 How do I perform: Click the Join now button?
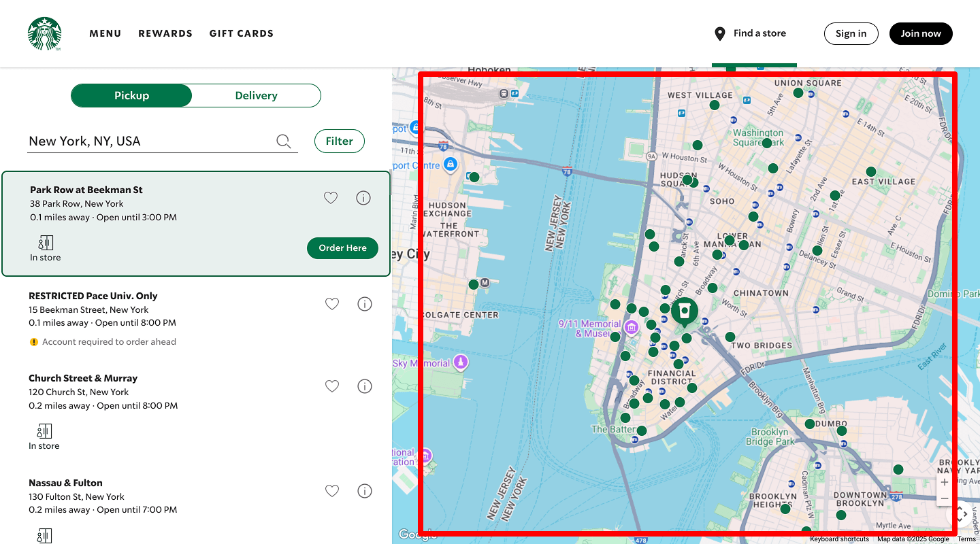[x=921, y=33]
